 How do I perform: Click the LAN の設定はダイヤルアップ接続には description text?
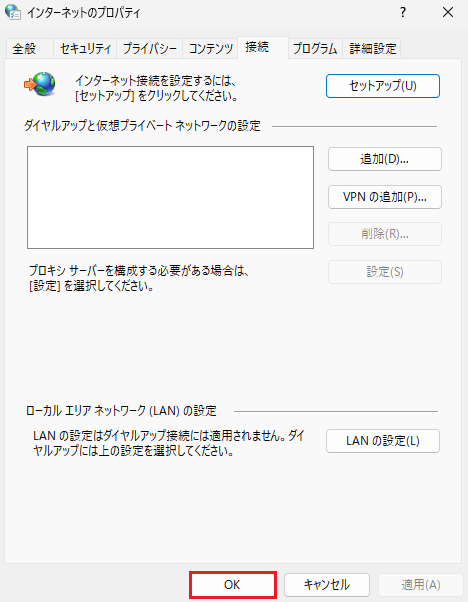169,443
